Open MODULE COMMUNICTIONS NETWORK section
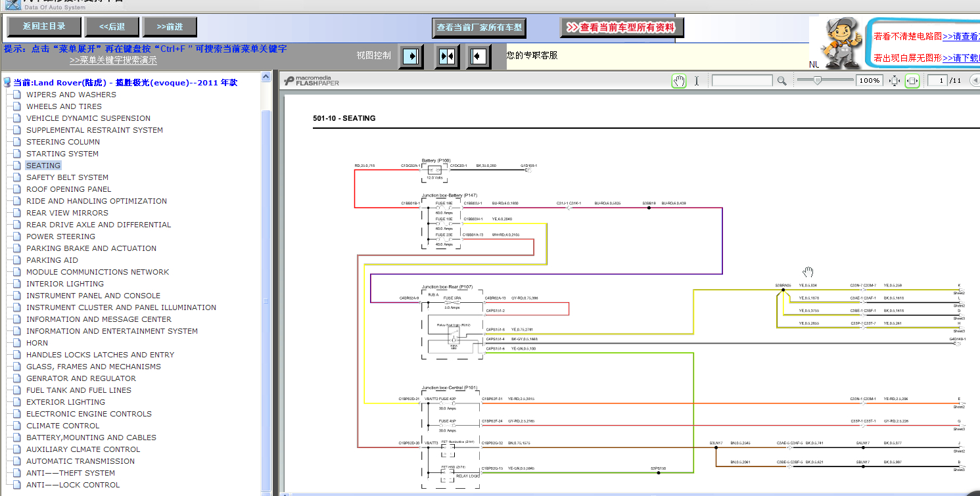Screen dimensions: 980x496 97,272
